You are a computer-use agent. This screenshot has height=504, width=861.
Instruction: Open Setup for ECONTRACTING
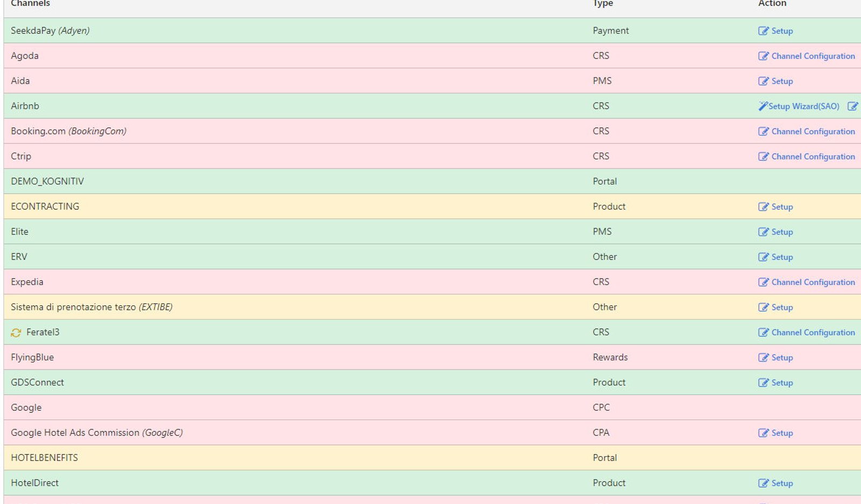782,207
